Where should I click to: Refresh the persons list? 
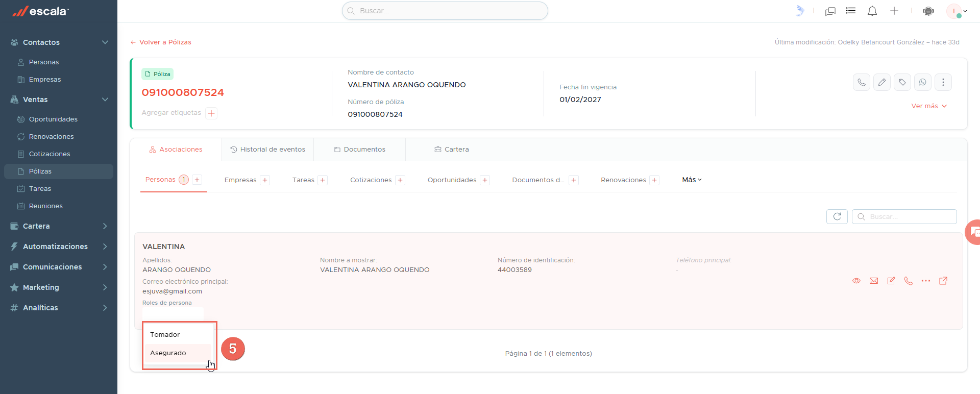point(837,216)
